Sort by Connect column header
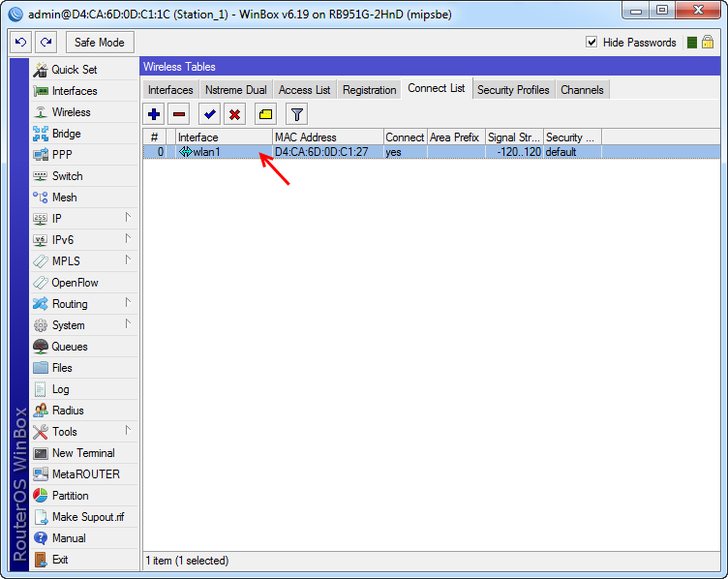This screenshot has height=579, width=728. click(x=406, y=137)
